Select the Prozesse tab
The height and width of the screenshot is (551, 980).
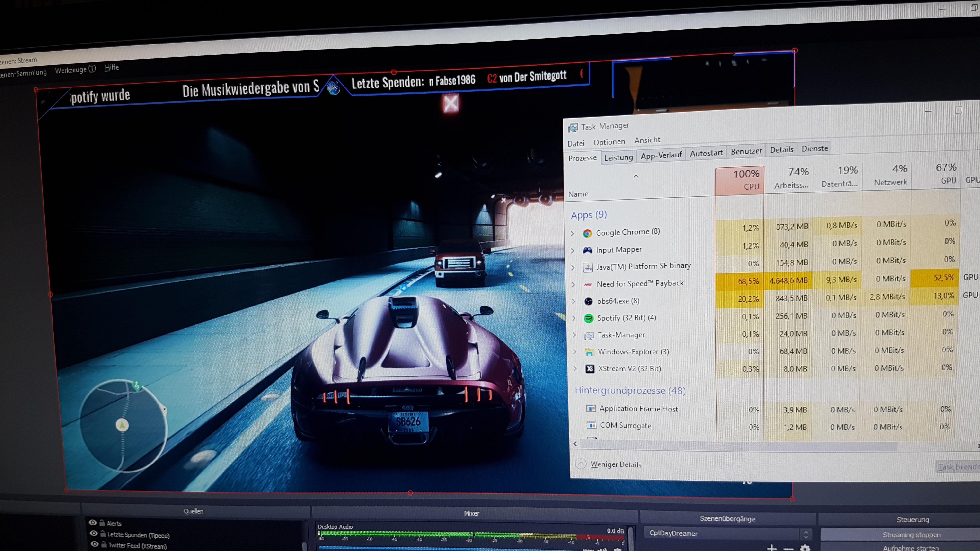pos(583,158)
